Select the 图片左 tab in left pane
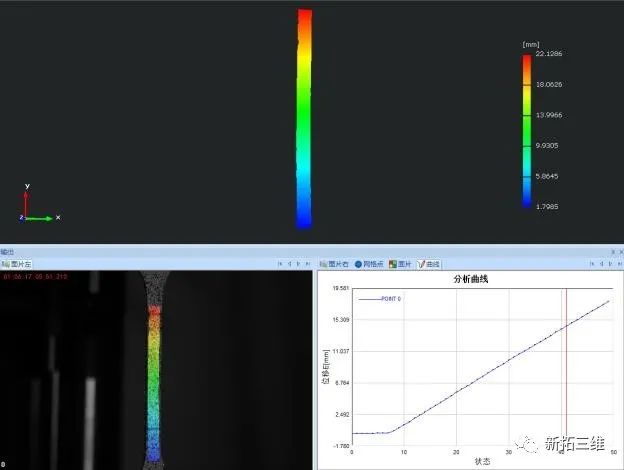Viewport: 624px width, 470px height. click(17, 264)
